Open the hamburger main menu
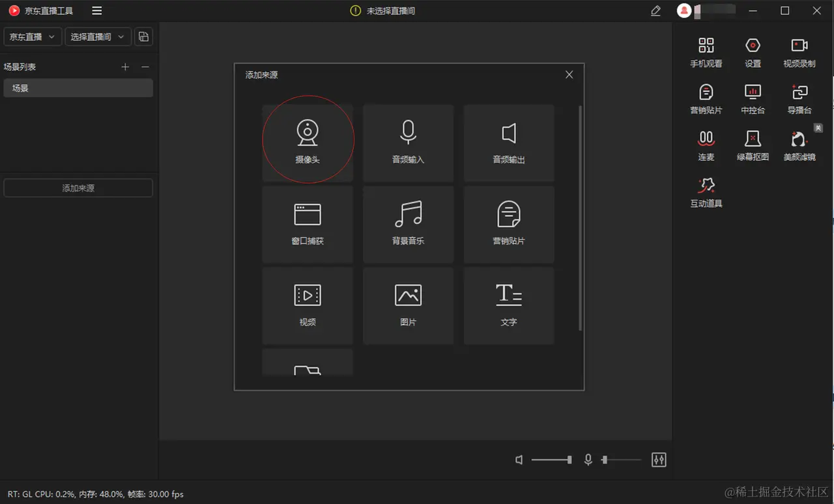Viewport: 834px width, 504px height. point(97,10)
